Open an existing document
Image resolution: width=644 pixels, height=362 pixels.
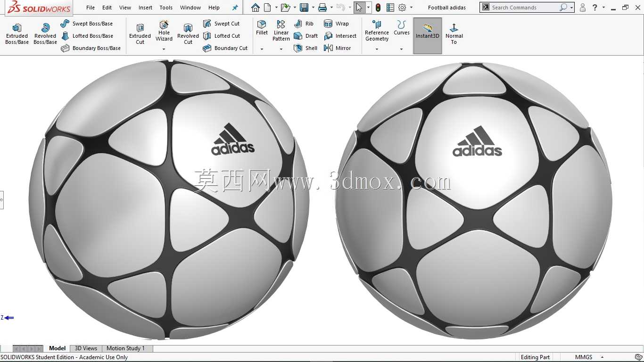[285, 8]
